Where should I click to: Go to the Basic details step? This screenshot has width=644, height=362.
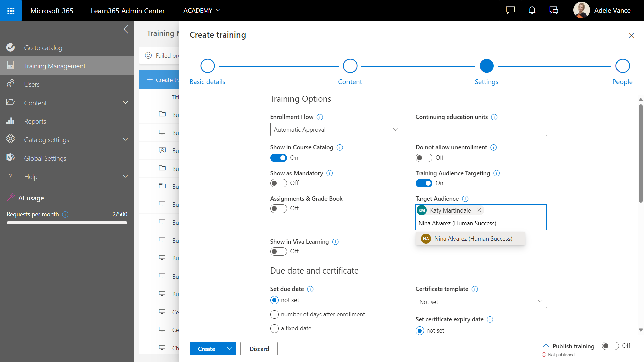207,66
